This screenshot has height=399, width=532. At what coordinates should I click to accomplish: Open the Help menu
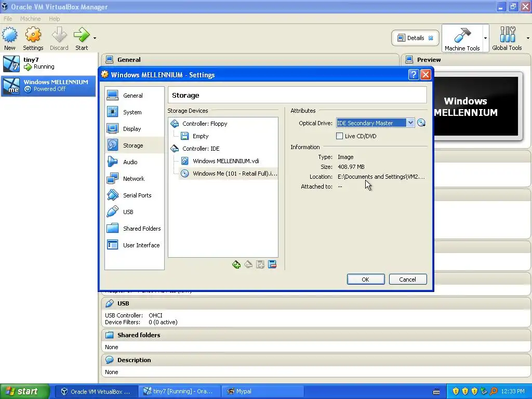coord(54,19)
